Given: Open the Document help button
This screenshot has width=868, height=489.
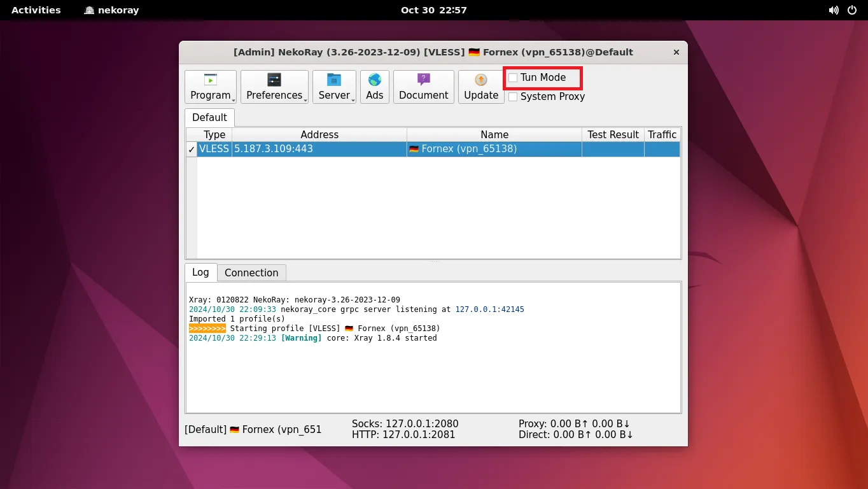Looking at the screenshot, I should pyautogui.click(x=424, y=87).
